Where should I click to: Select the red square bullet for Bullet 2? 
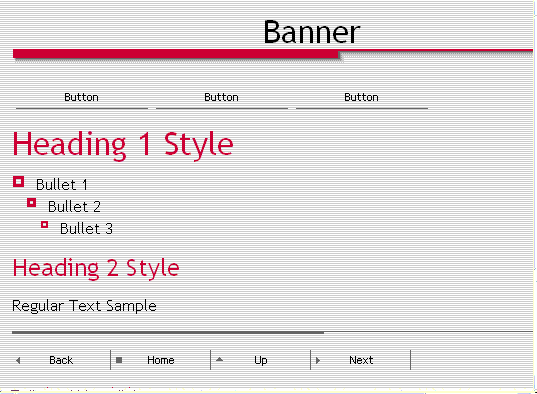pos(32,203)
